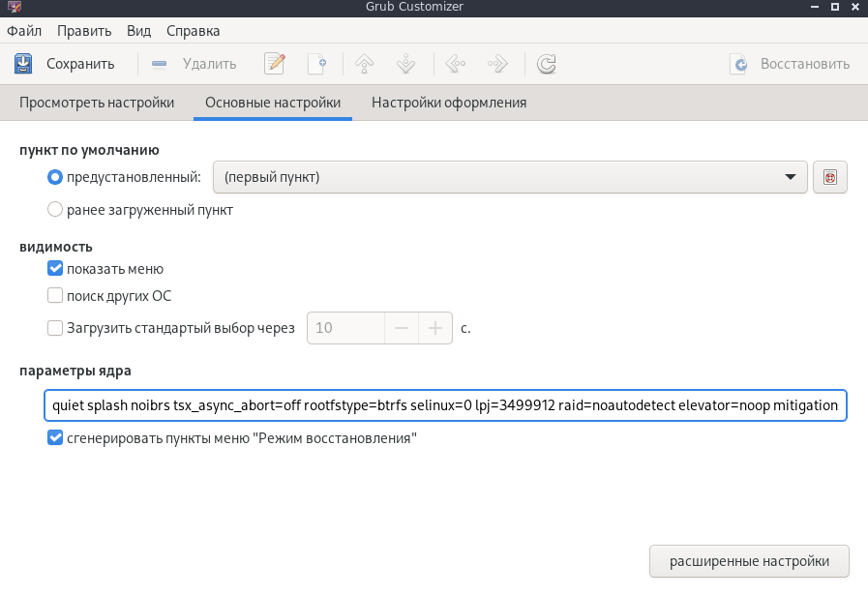Screen dimensions: 868x596
Task: Click the move left (unindent) arrow icon
Action: click(x=456, y=64)
